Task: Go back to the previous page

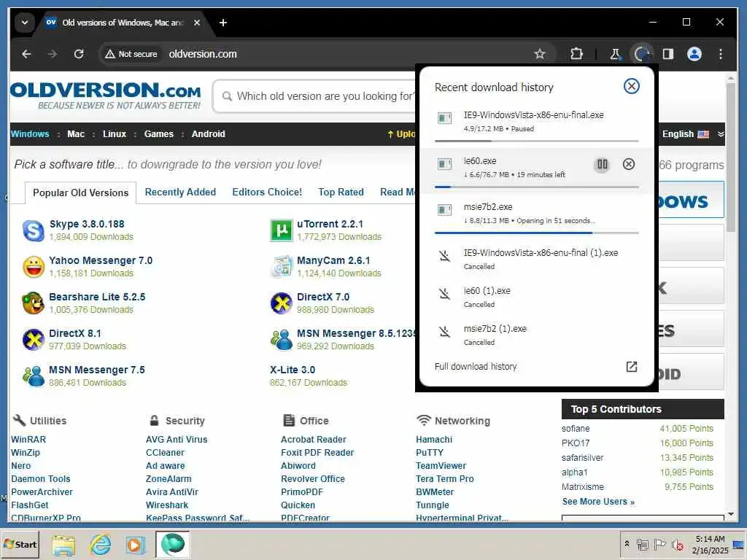Action: click(27, 54)
